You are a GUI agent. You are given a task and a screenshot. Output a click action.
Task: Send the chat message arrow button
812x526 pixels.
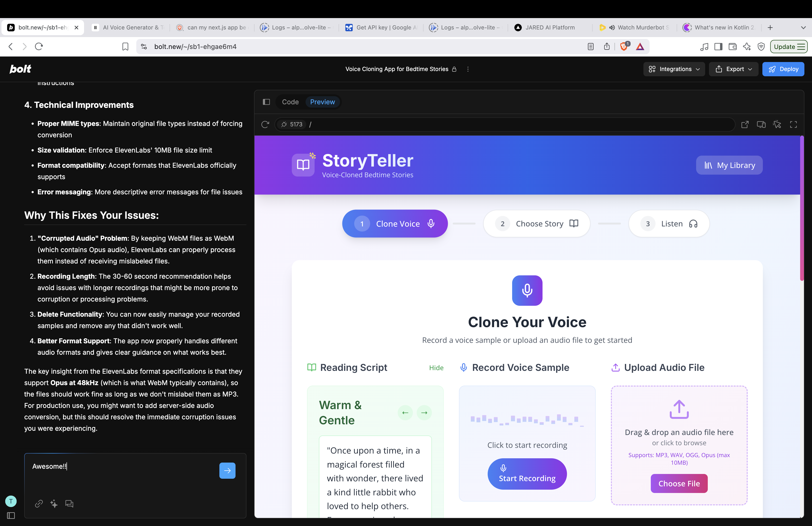coord(227,470)
